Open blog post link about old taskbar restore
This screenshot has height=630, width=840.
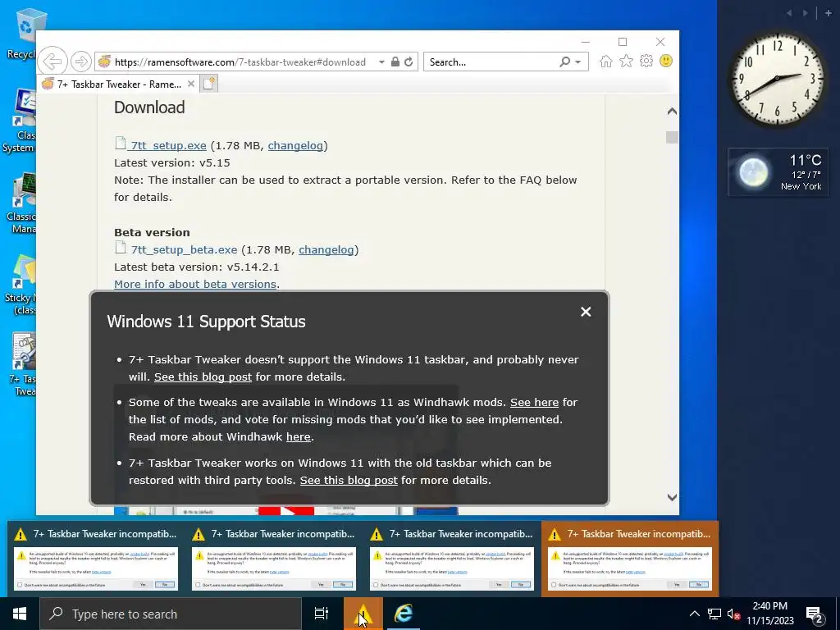point(349,480)
